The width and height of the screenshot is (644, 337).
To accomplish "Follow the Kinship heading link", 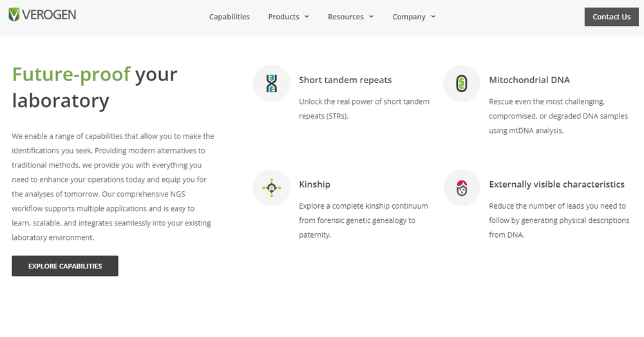I will point(314,184).
